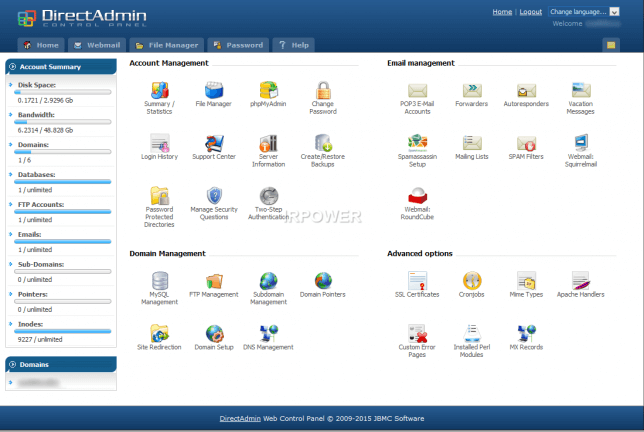Click the DirectAdmin logo
644x432 pixels.
[x=82, y=18]
